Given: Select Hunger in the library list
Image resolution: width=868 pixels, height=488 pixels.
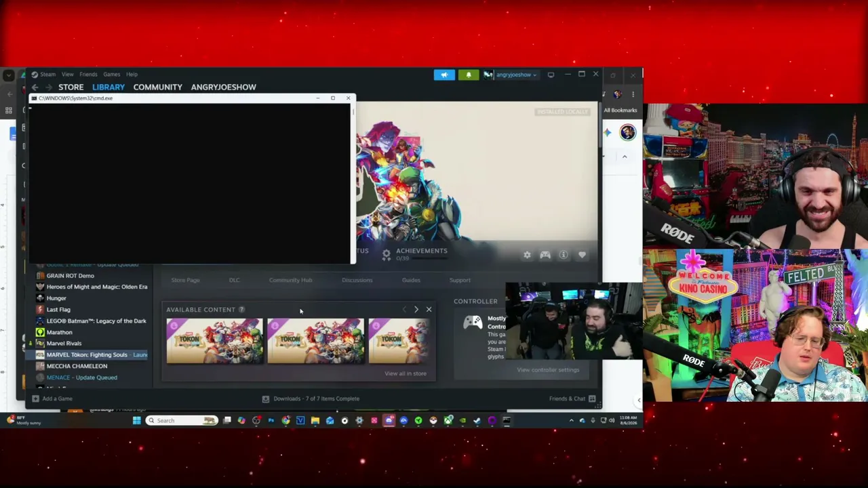Looking at the screenshot, I should (x=56, y=298).
